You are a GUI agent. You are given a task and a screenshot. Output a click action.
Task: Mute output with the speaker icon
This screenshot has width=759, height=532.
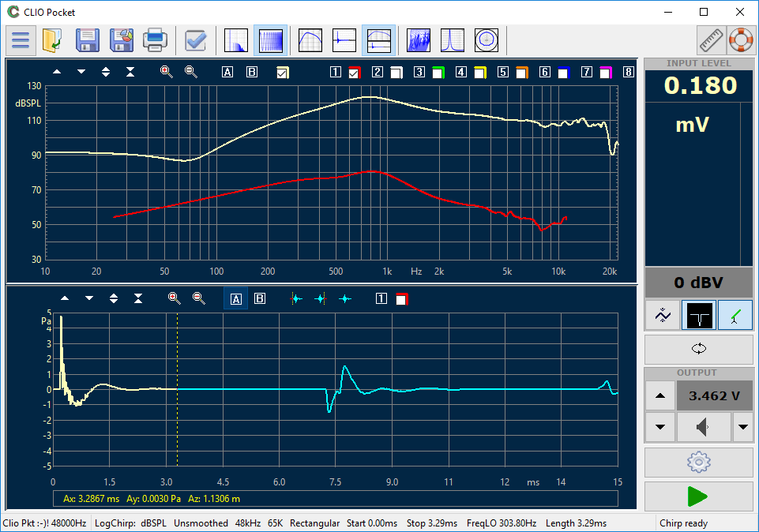click(x=704, y=426)
